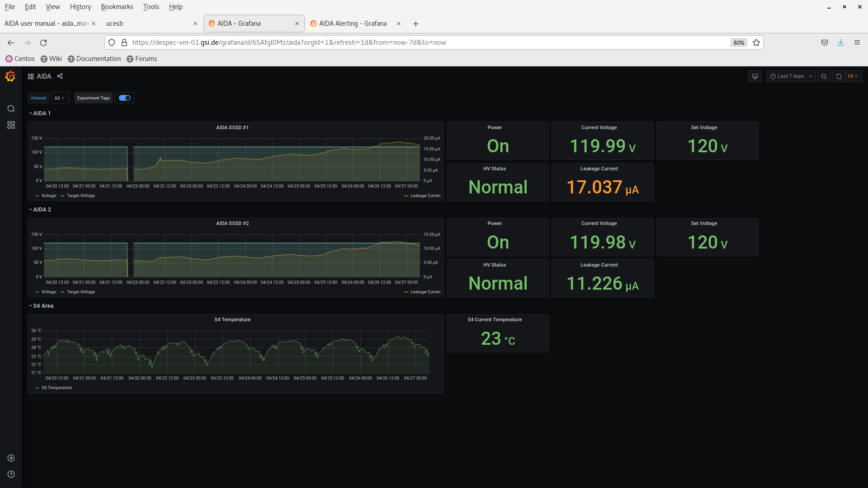The width and height of the screenshot is (868, 488).
Task: Click the AIDA DSSD #1 panel title
Action: tap(232, 127)
